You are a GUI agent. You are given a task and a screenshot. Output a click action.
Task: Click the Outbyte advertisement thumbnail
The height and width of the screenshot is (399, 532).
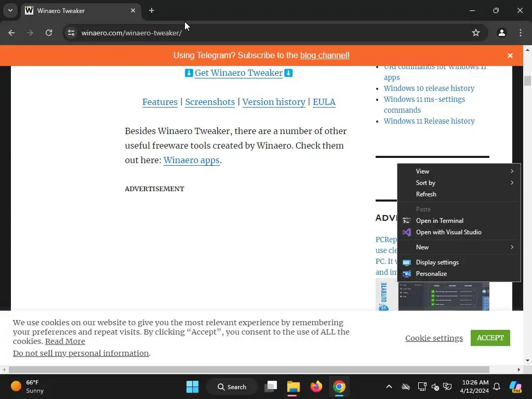coord(432,294)
